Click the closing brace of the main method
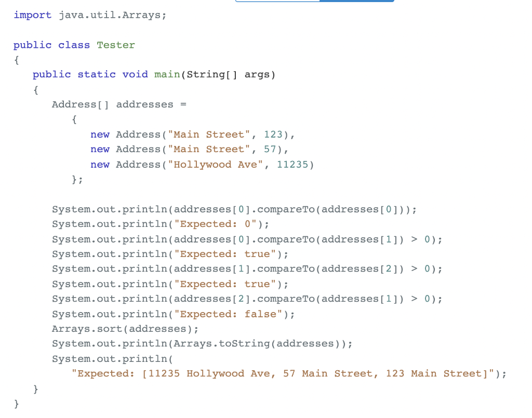This screenshot has height=418, width=532. (x=35, y=388)
